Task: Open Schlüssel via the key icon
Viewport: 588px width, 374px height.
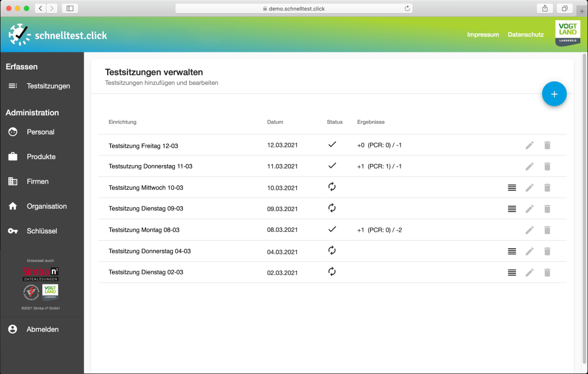Action: pos(12,231)
